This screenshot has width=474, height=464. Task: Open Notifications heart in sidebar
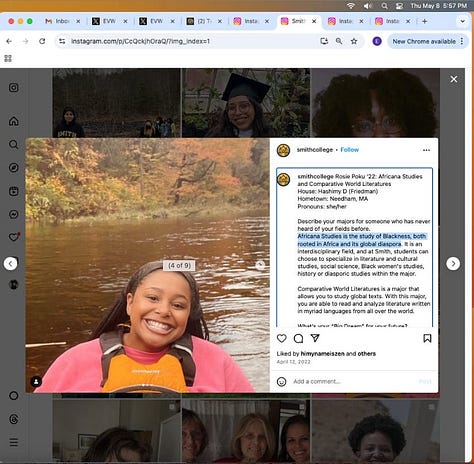click(x=14, y=237)
